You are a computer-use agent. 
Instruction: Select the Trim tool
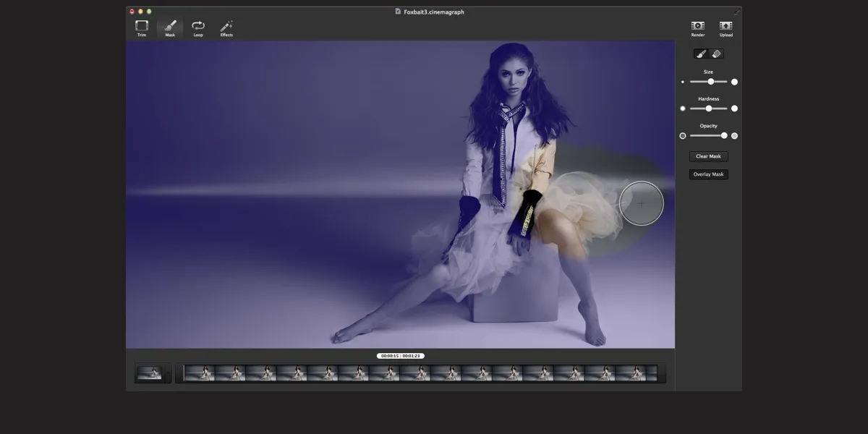[142, 28]
